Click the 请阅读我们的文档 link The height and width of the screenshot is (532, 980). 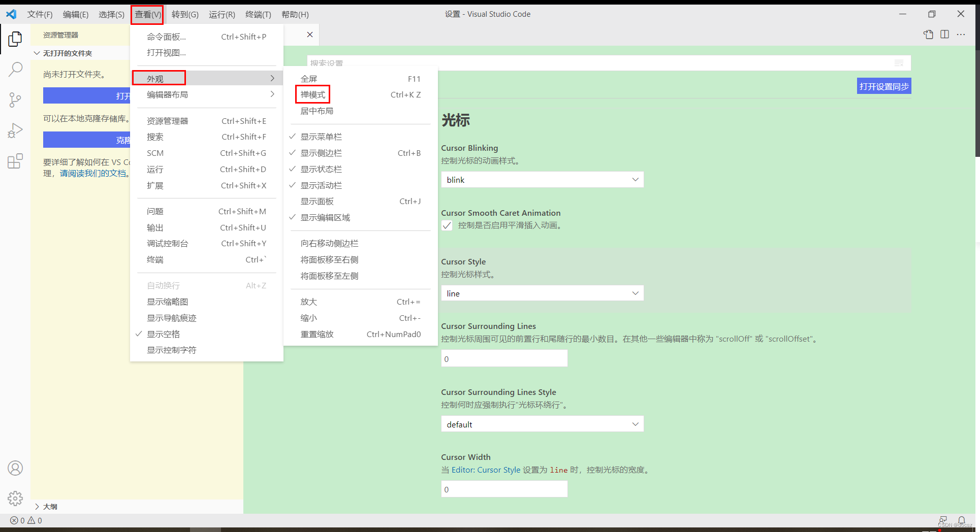click(x=93, y=174)
